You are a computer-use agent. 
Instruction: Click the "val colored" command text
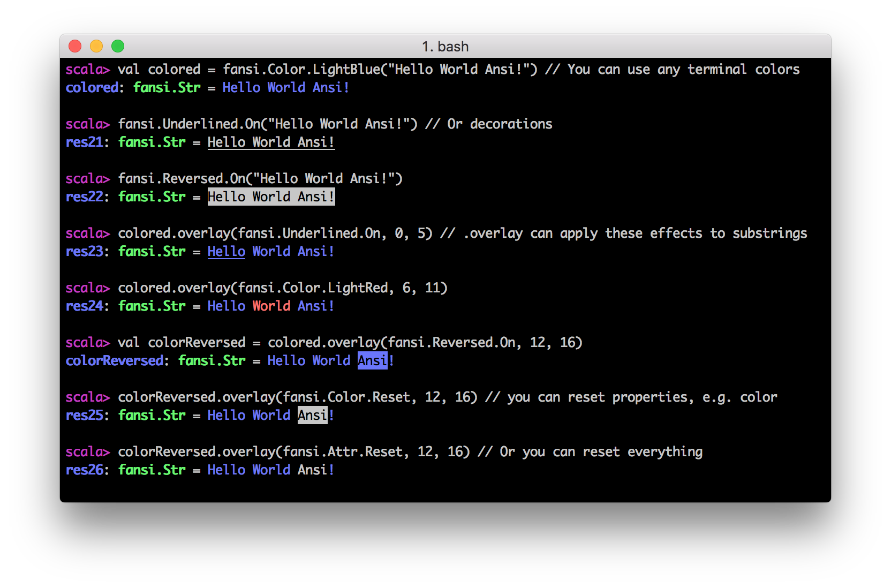[x=159, y=70]
